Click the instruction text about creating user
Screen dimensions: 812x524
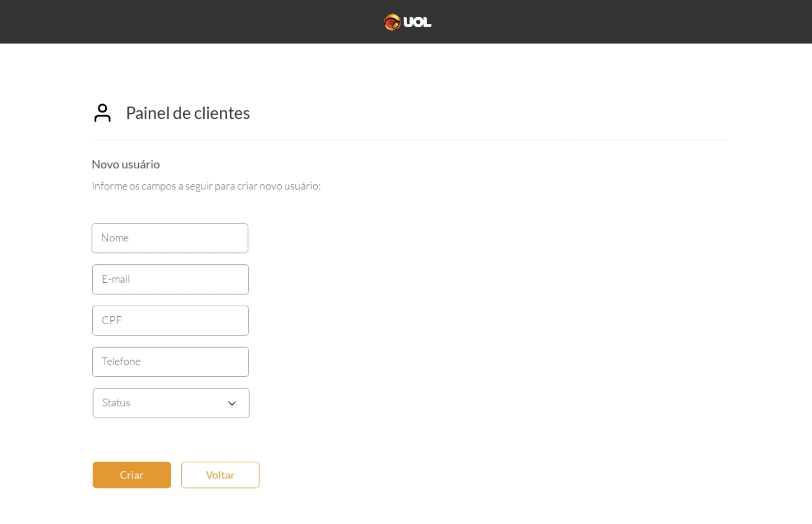pos(206,186)
